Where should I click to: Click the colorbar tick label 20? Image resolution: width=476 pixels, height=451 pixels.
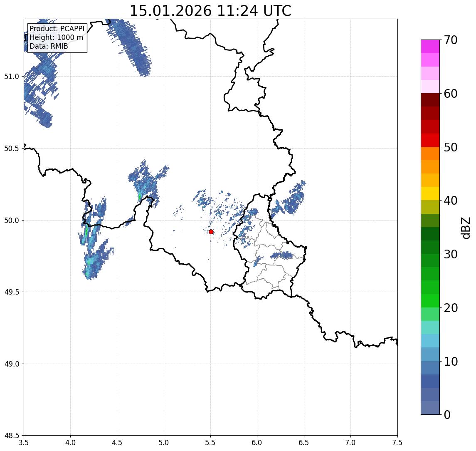[451, 308]
